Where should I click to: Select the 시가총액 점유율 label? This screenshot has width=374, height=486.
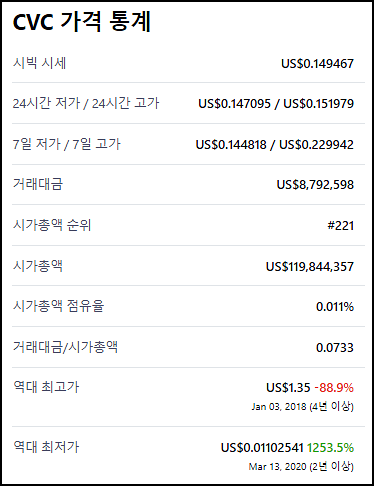[58, 306]
